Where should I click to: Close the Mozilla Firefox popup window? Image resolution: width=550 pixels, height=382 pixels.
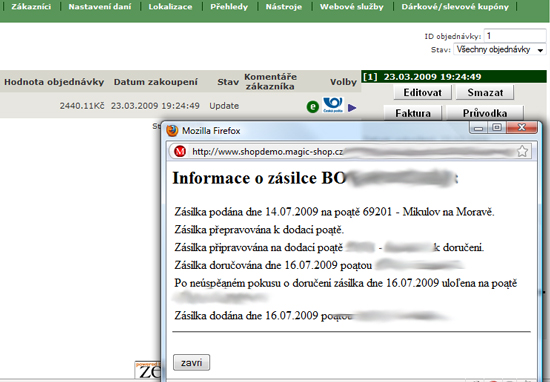tap(522, 128)
